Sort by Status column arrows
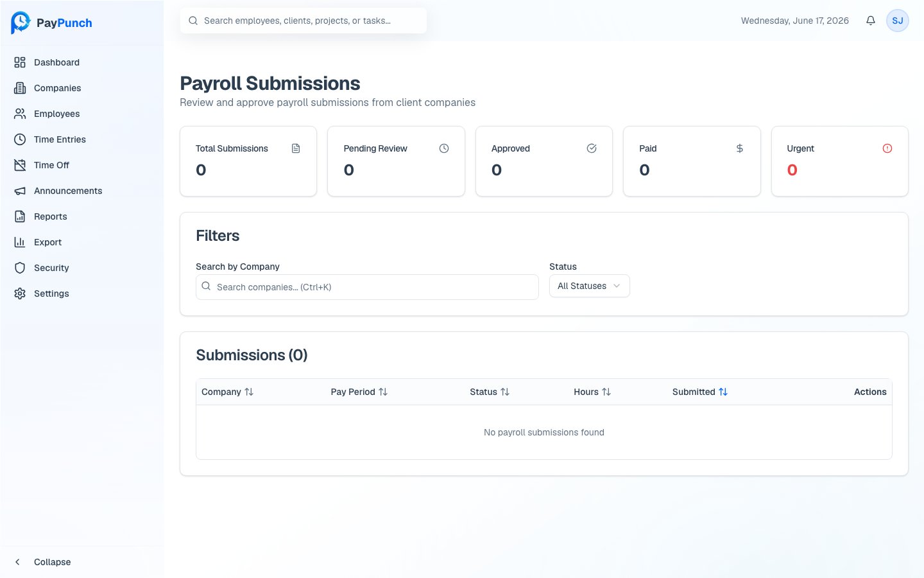Image resolution: width=924 pixels, height=578 pixels. pyautogui.click(x=505, y=392)
